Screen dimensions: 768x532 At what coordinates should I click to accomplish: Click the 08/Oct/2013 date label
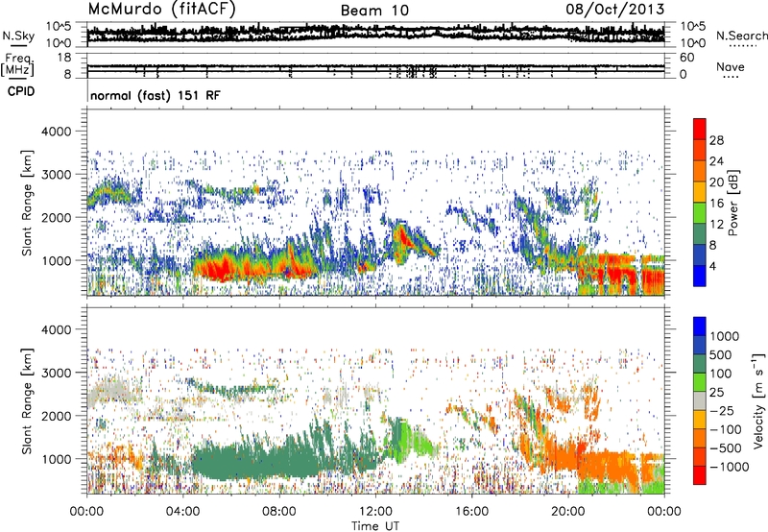[615, 9]
